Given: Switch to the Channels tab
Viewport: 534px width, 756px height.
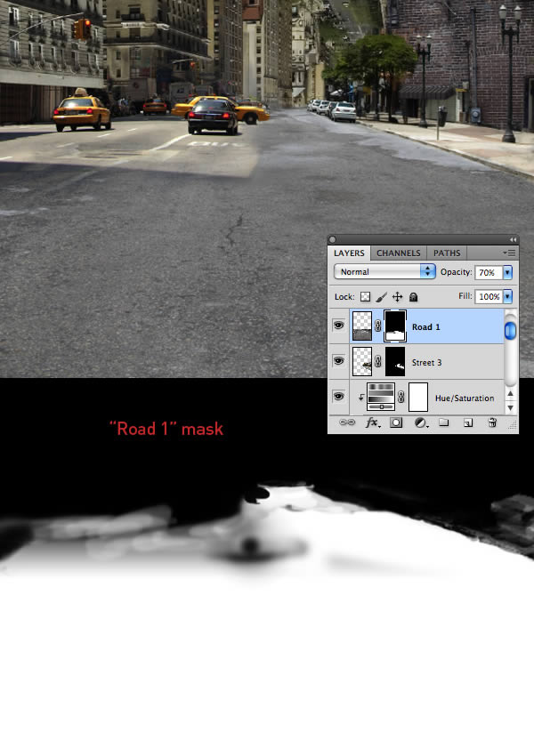Looking at the screenshot, I should [x=399, y=253].
